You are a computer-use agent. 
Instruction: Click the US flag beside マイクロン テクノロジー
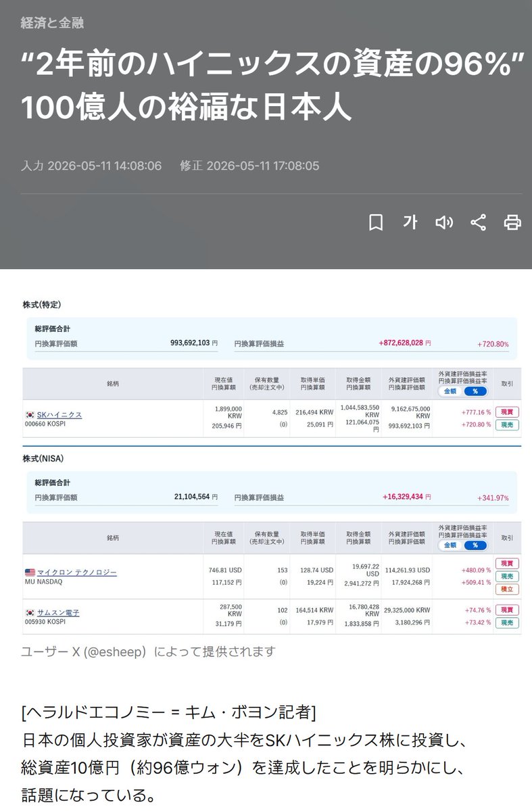pyautogui.click(x=30, y=572)
